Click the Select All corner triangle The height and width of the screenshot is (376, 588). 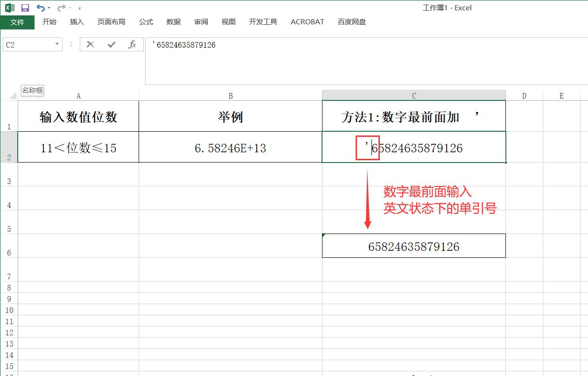click(x=13, y=95)
